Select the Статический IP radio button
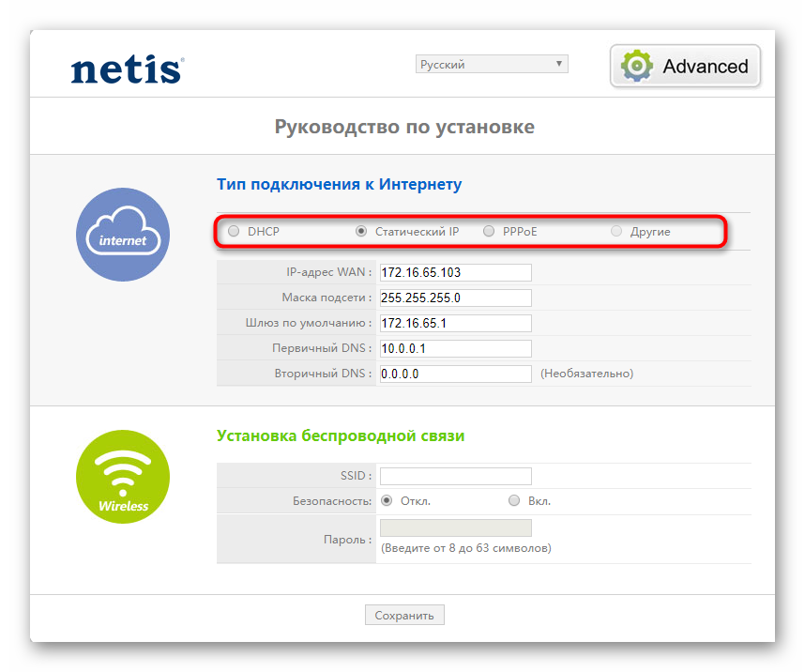The image size is (805, 672). pyautogui.click(x=361, y=231)
